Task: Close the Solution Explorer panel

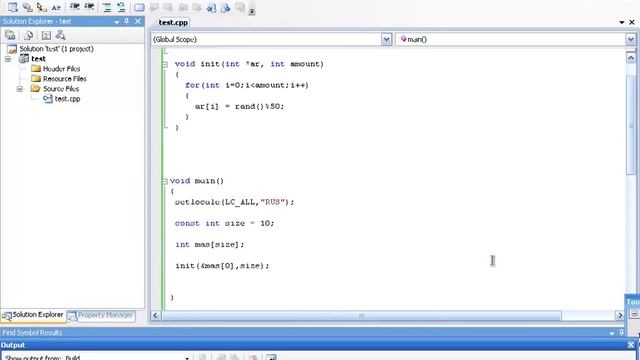Action: pyautogui.click(x=138, y=21)
